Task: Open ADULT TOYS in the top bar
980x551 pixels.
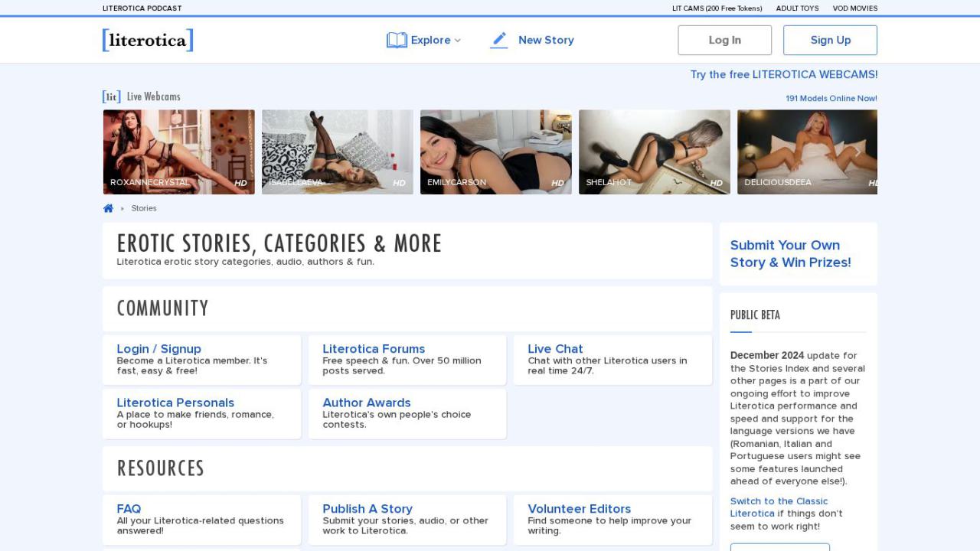Action: tap(797, 8)
